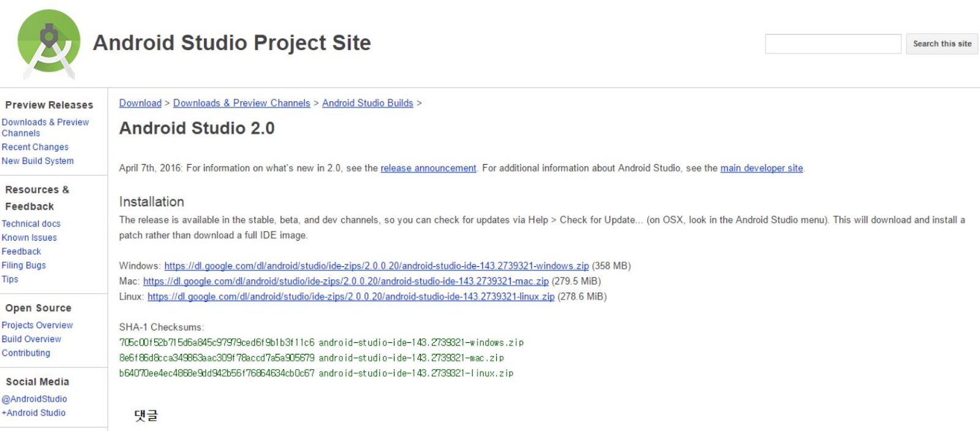Click the 댓글 comments heading
This screenshot has height=431, width=980.
click(146, 416)
